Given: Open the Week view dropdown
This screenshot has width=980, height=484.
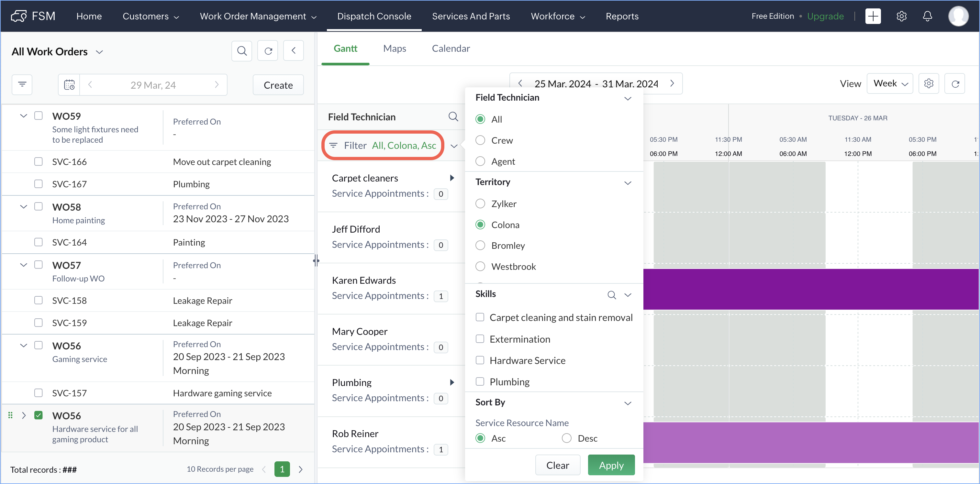Looking at the screenshot, I should (889, 84).
